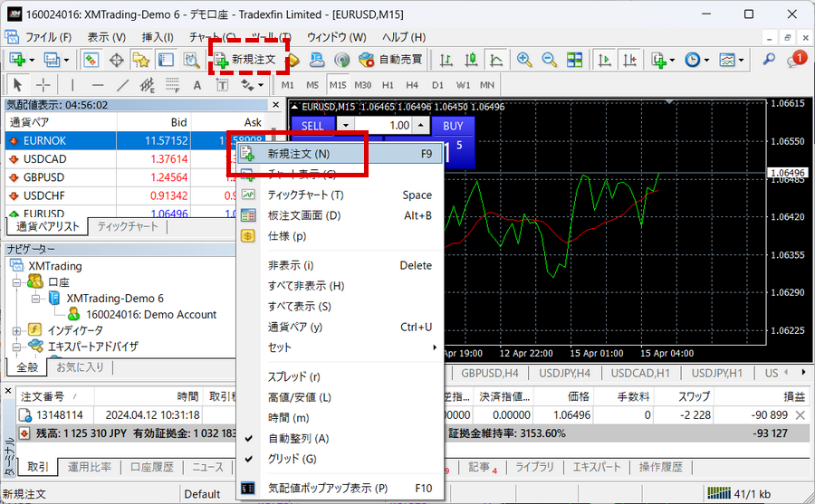
Task: Open the templates dropdown icon
Action: (732, 60)
